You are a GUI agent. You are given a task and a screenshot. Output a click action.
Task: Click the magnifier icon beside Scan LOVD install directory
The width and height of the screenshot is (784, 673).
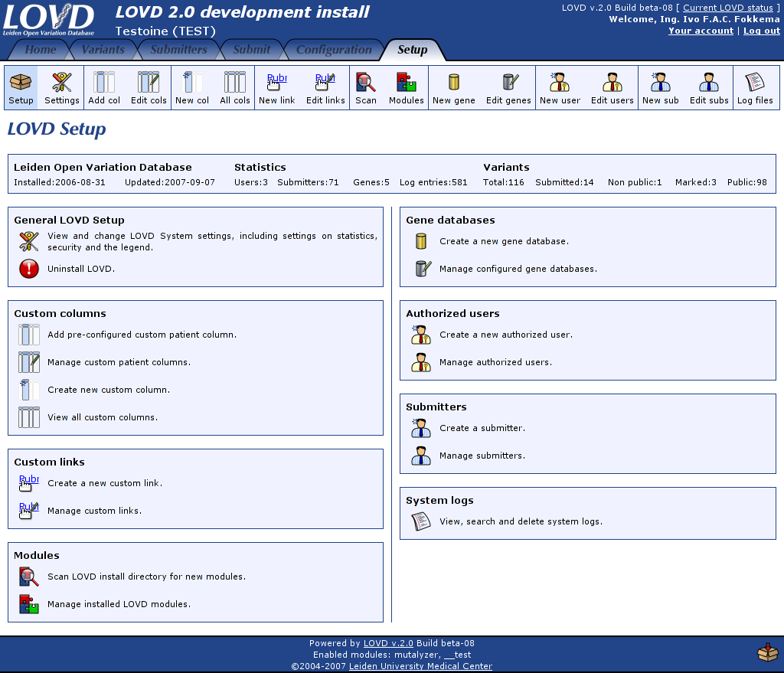pos(29,577)
